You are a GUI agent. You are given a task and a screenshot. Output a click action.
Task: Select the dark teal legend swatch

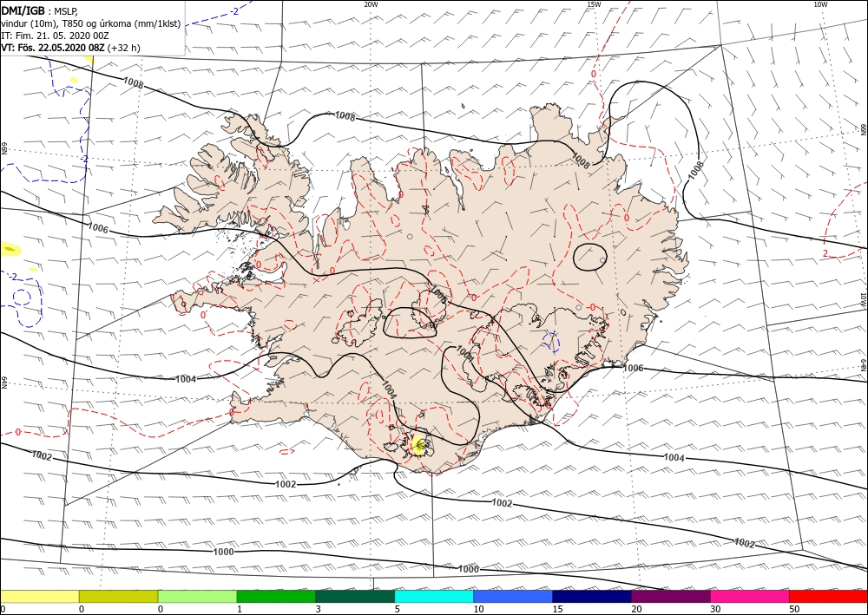click(x=355, y=596)
